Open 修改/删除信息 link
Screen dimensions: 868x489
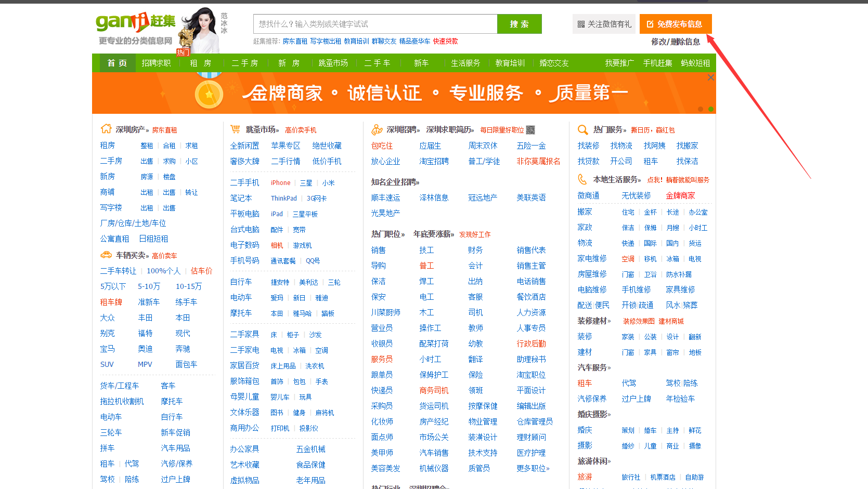click(676, 42)
